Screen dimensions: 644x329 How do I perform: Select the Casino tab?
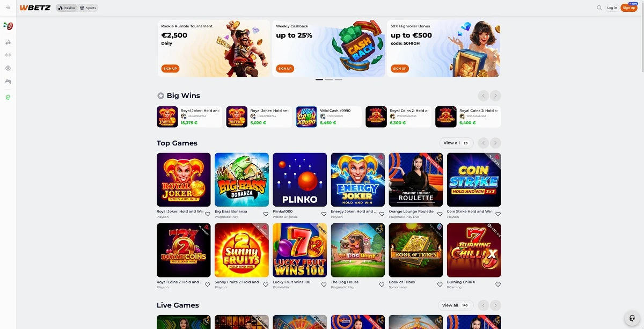pos(67,8)
